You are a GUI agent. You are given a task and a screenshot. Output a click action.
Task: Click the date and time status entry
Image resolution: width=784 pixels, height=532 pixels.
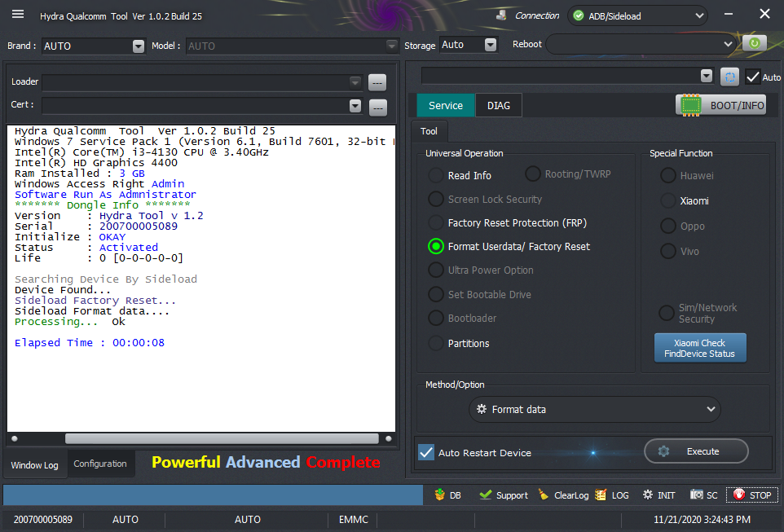(x=702, y=520)
